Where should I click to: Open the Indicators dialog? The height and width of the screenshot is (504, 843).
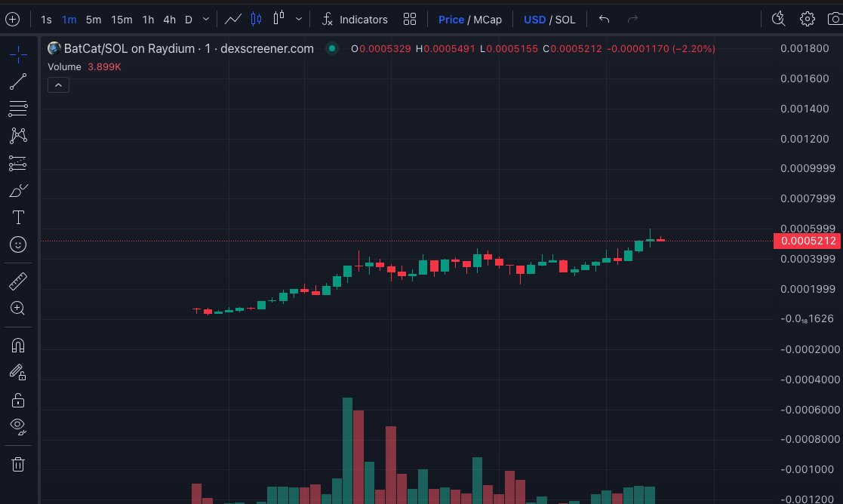[355, 20]
